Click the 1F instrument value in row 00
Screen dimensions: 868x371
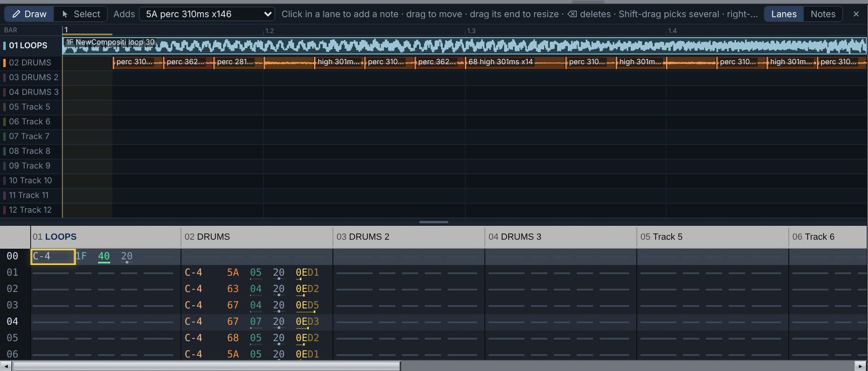(81, 256)
